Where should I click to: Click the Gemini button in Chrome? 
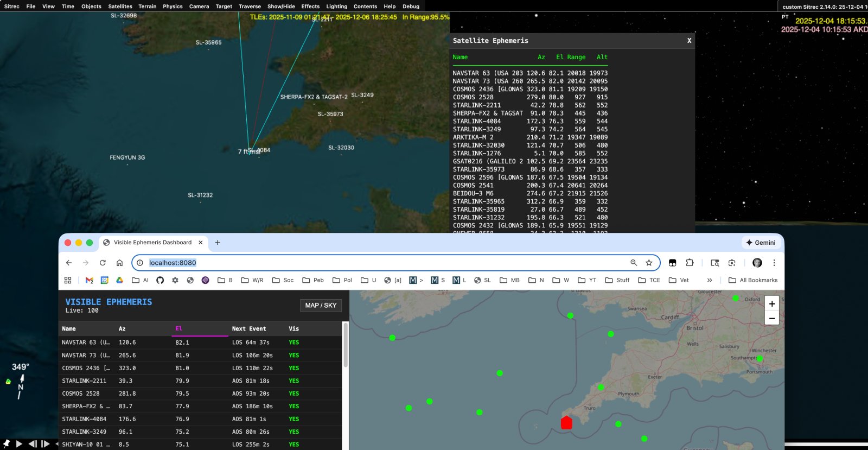(x=761, y=243)
